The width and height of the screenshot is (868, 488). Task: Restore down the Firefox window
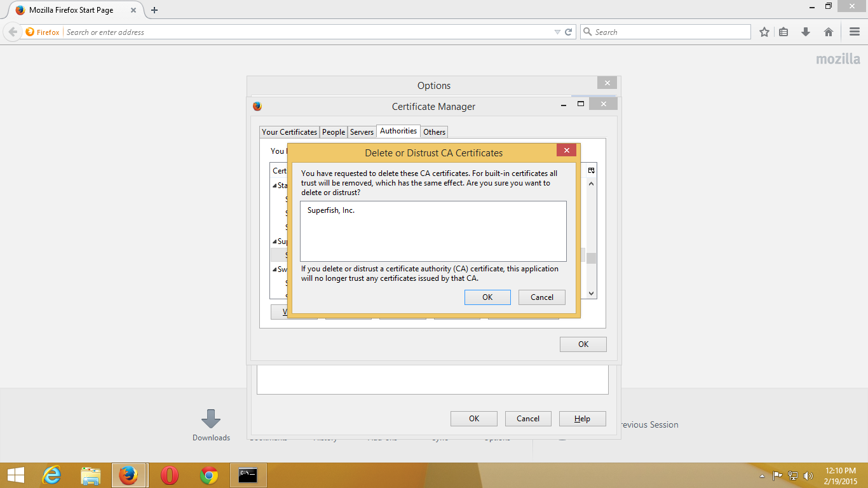point(828,6)
